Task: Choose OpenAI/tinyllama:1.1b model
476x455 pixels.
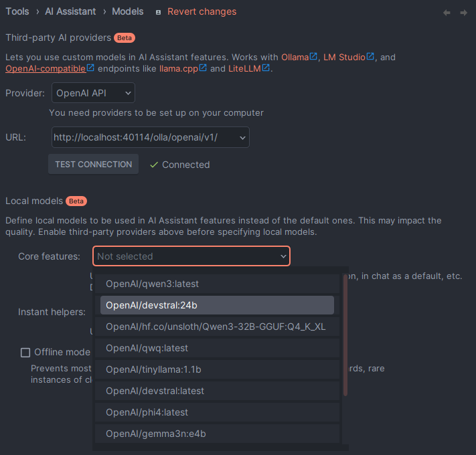Action: click(218, 369)
